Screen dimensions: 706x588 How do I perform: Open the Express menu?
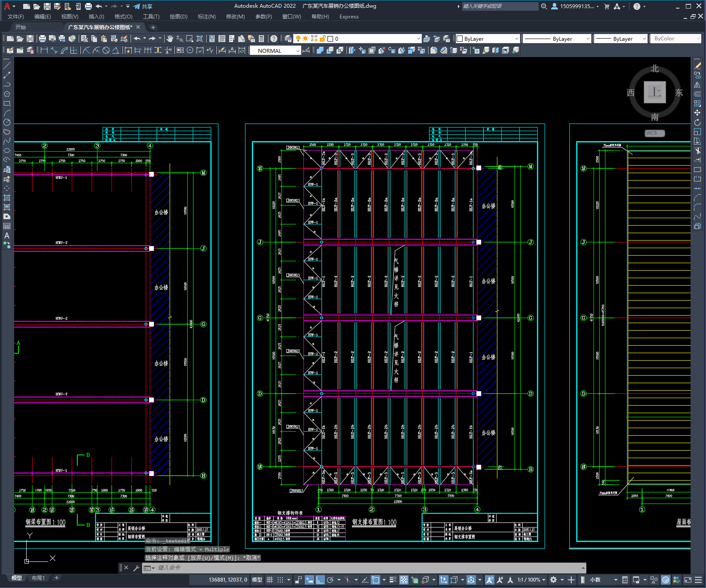(x=349, y=17)
